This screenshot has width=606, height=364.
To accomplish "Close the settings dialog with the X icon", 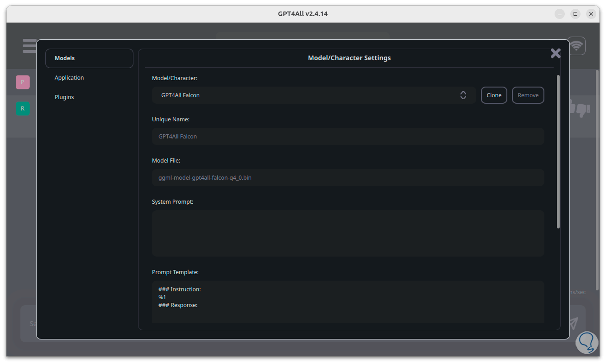I will click(555, 53).
